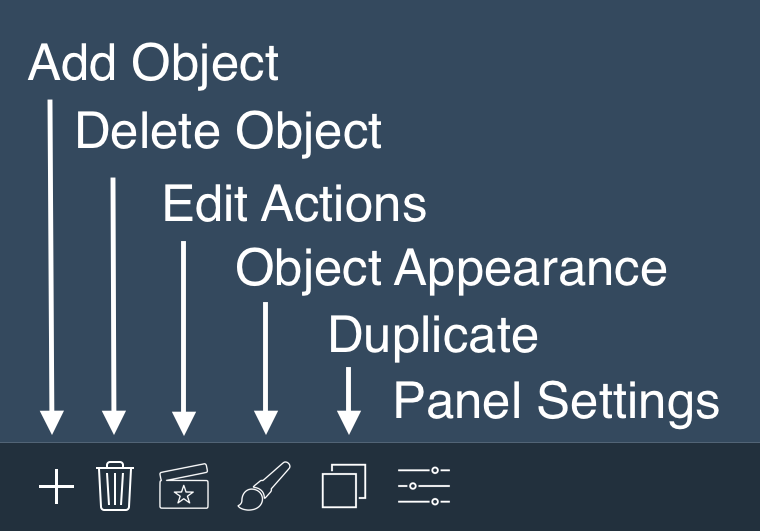Click the plus icon to add object
Viewport: 760px width, 531px height.
57,486
